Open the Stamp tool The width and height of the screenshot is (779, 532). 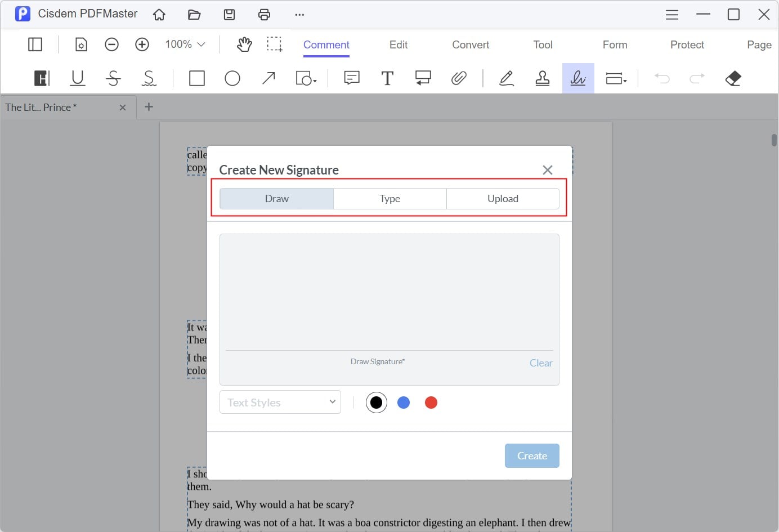click(542, 78)
